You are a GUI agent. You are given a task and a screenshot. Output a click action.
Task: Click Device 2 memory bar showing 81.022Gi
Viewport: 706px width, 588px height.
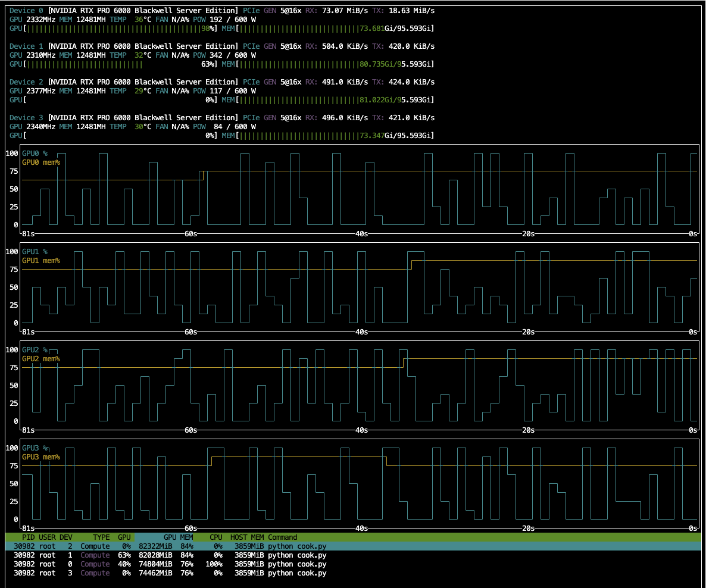(x=328, y=100)
